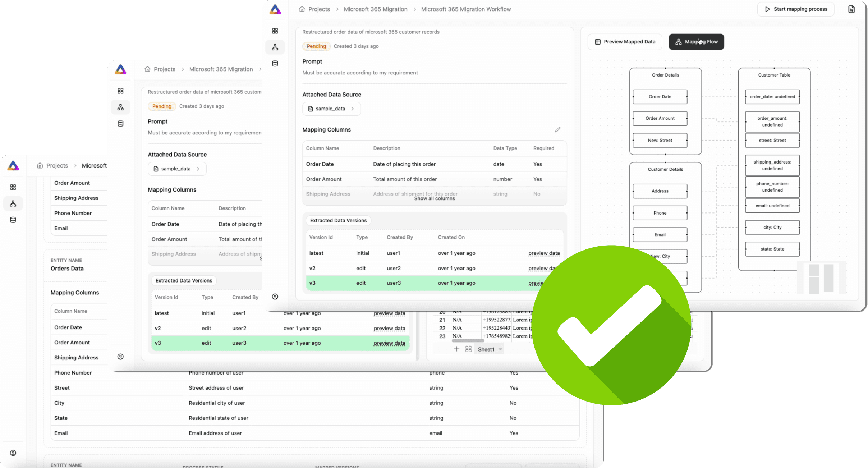The height and width of the screenshot is (468, 868).
Task: Select the workflow icon in middle window sidebar
Action: [x=120, y=107]
